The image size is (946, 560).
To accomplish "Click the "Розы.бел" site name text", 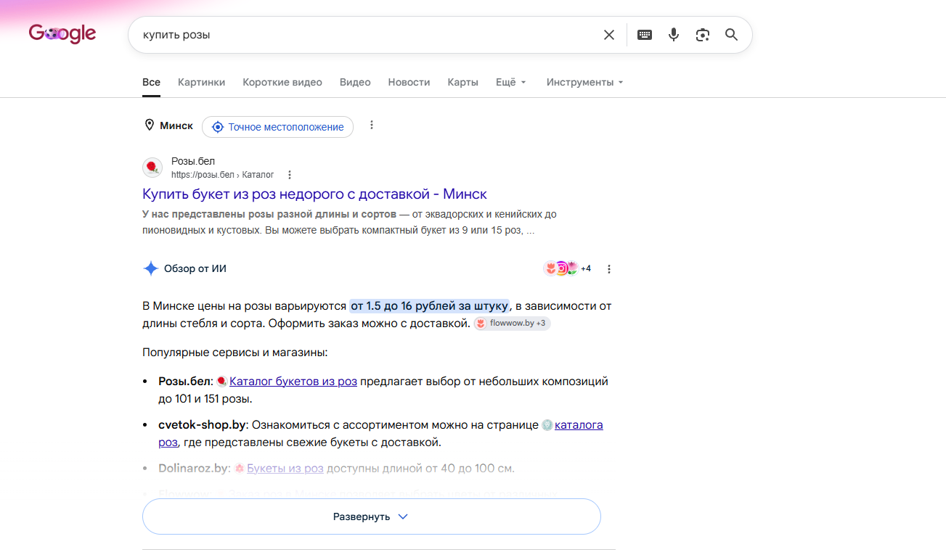I will coord(193,161).
